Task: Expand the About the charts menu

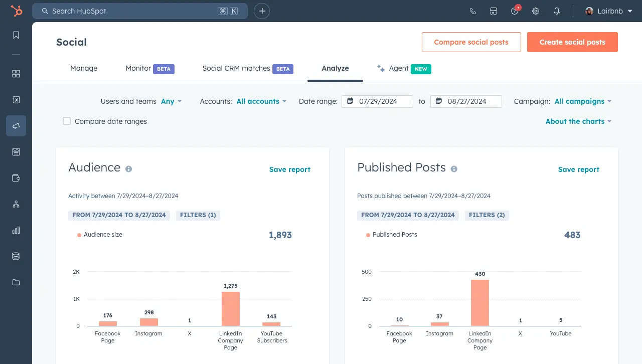Action: pyautogui.click(x=578, y=121)
